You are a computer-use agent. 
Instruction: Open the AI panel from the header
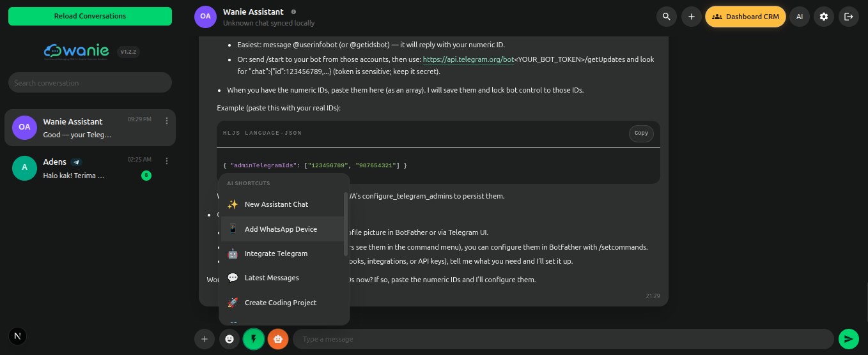coord(799,17)
